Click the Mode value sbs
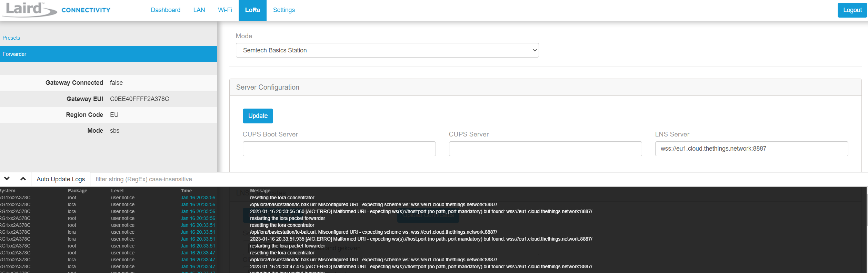The image size is (868, 273). click(x=114, y=131)
